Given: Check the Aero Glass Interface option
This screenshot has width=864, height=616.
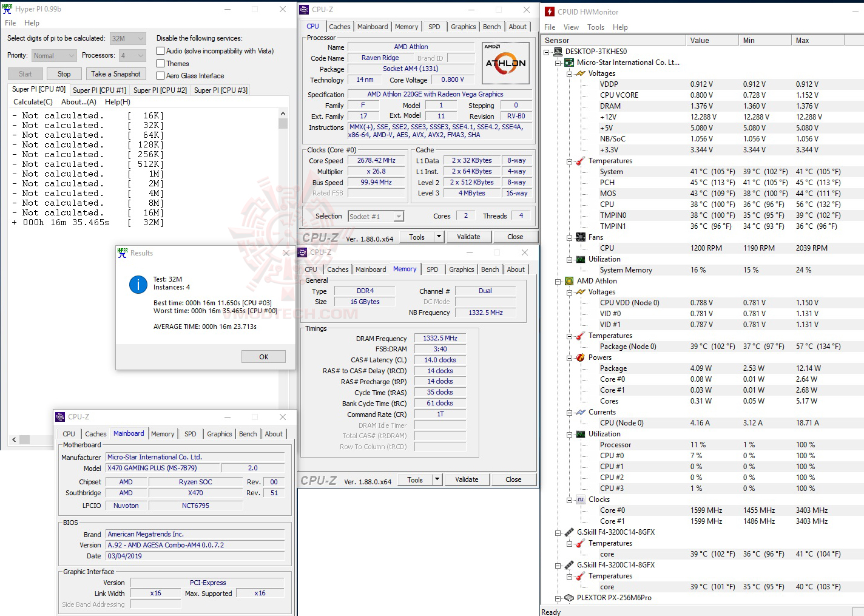Looking at the screenshot, I should coord(161,75).
